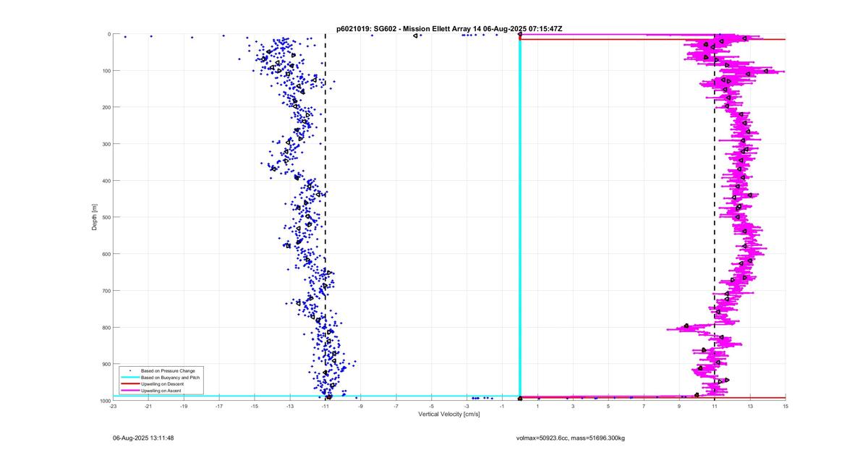Click the y-axis tick label '700'
This screenshot has height=450, width=868.
point(106,291)
